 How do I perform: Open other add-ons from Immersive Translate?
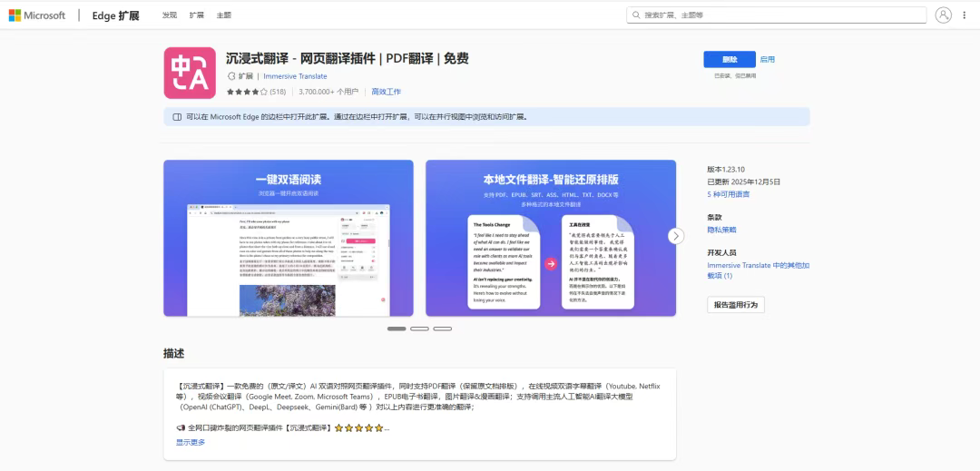758,270
